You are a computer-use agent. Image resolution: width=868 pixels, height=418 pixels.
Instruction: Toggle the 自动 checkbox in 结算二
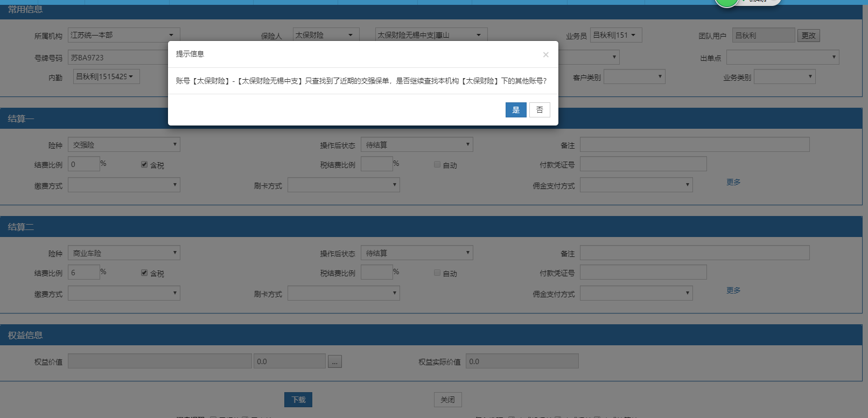[x=437, y=273]
